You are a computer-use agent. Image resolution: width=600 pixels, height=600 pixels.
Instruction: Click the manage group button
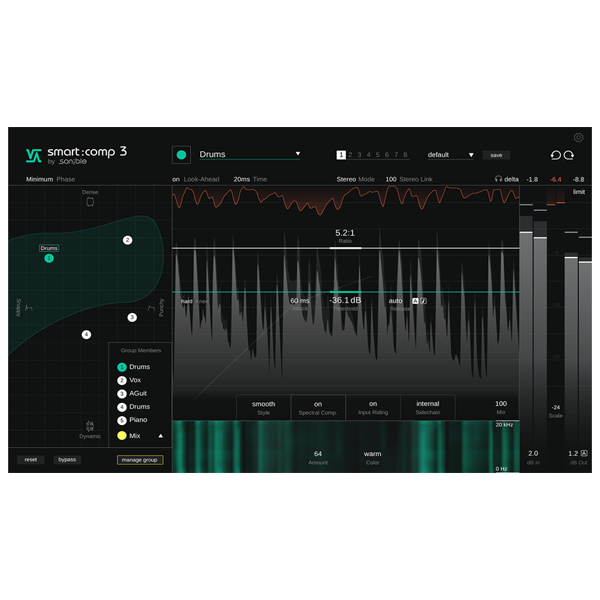[x=140, y=460]
